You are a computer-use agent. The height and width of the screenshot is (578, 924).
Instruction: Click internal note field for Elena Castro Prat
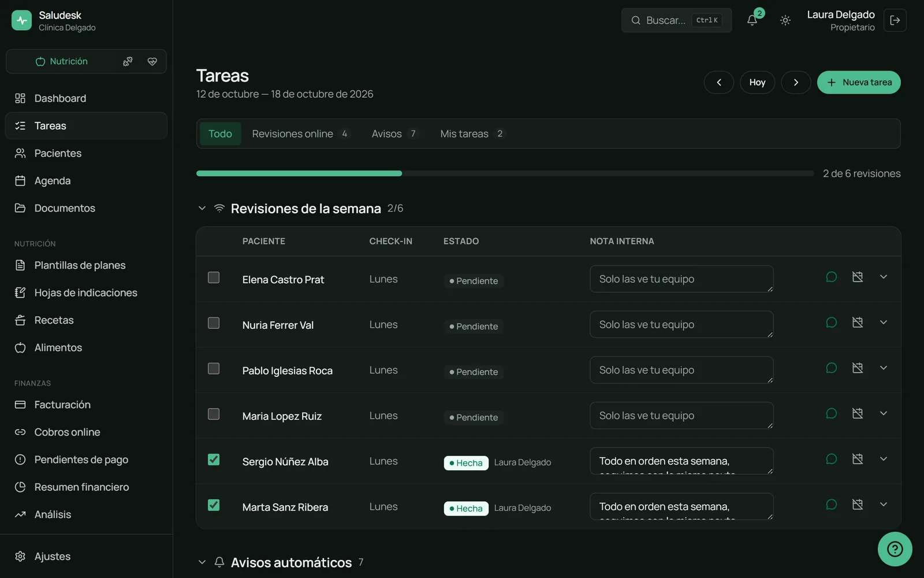(681, 279)
